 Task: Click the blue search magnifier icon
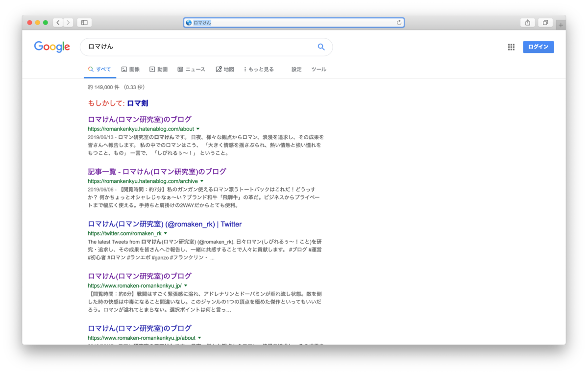321,47
